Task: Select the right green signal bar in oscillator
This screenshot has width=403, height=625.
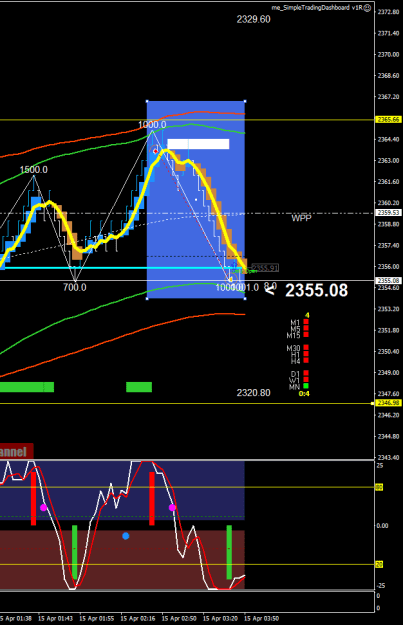Action: (x=229, y=552)
